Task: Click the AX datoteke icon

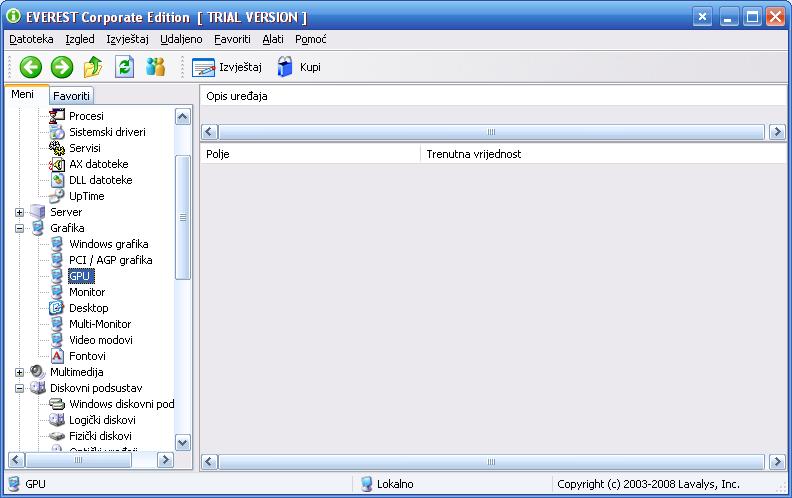Action: (x=57, y=164)
